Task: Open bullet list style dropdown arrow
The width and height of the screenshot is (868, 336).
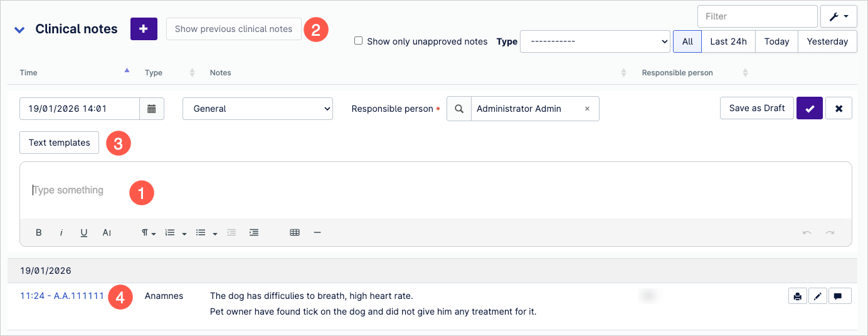Action: click(x=215, y=233)
